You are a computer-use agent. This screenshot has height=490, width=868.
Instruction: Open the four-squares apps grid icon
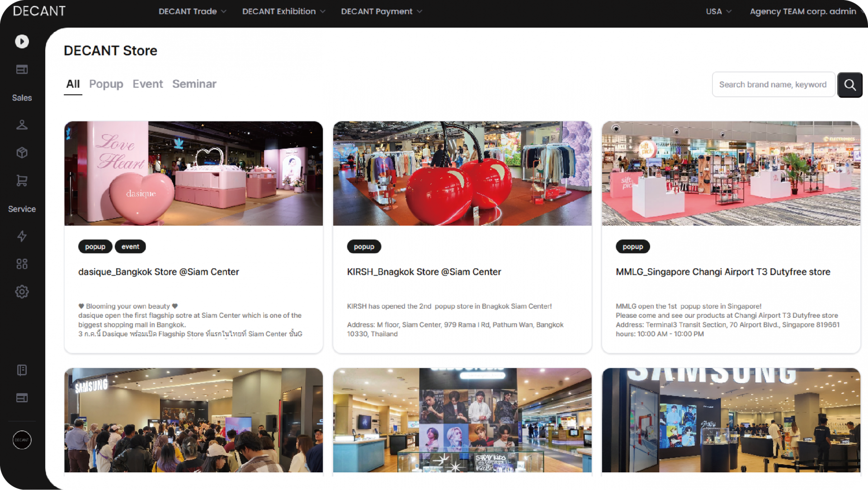tap(22, 264)
